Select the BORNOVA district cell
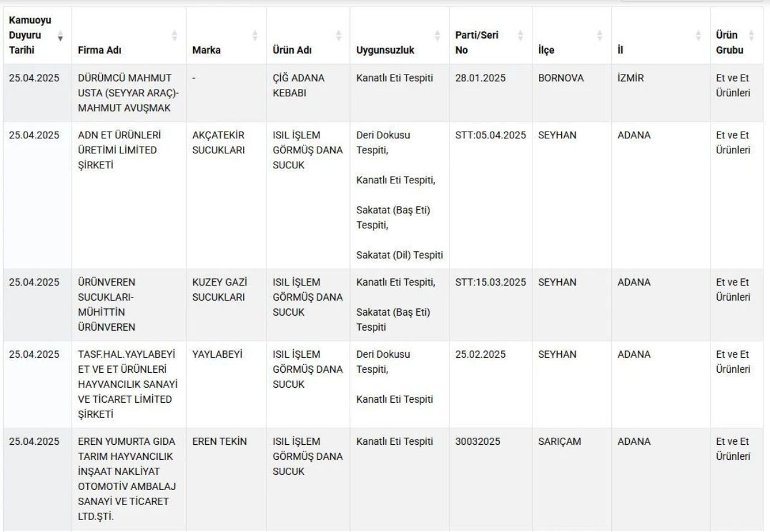The width and height of the screenshot is (770, 532). (561, 78)
